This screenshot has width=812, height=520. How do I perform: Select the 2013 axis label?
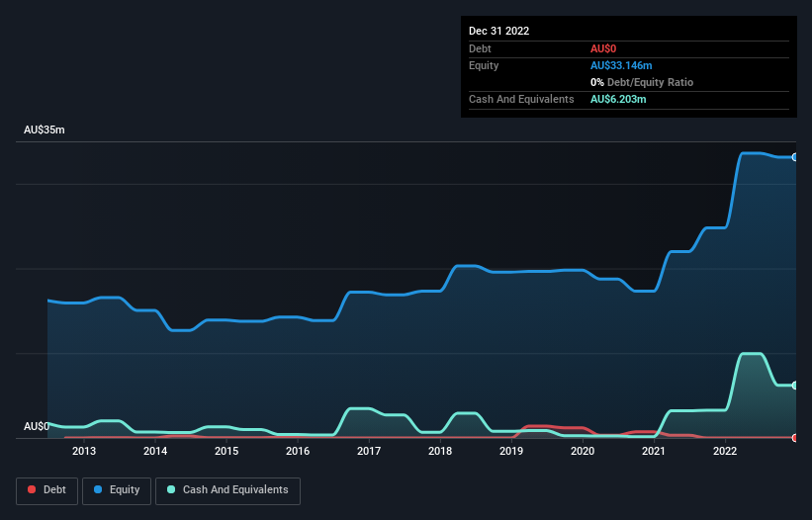(x=84, y=451)
